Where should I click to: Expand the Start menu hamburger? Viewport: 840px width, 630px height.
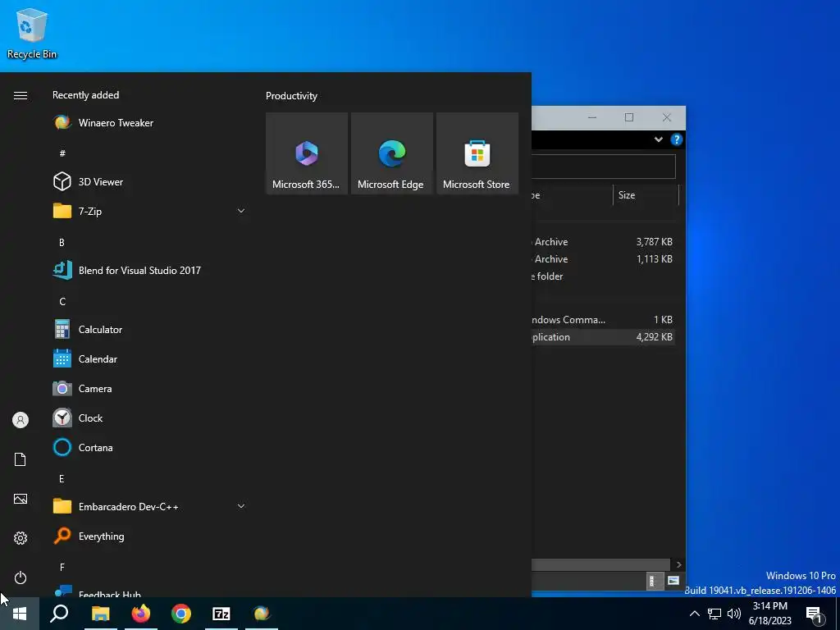pos(21,95)
